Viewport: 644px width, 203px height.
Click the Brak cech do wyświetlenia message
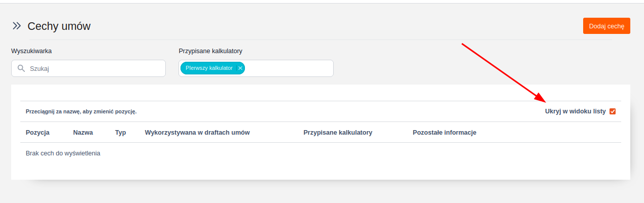[63, 153]
